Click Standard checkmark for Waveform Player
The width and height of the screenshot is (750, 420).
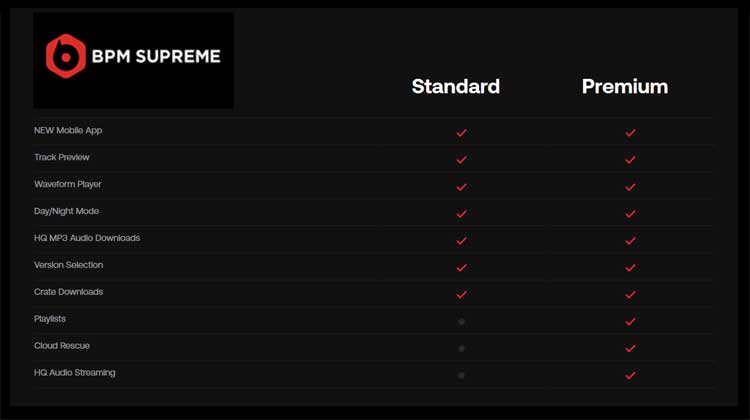(461, 186)
